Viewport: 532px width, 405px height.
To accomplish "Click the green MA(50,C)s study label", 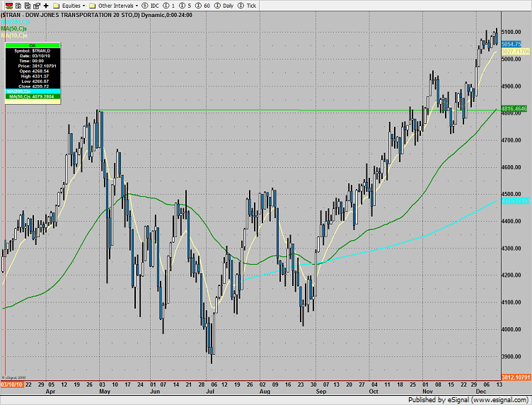I will (x=14, y=29).
